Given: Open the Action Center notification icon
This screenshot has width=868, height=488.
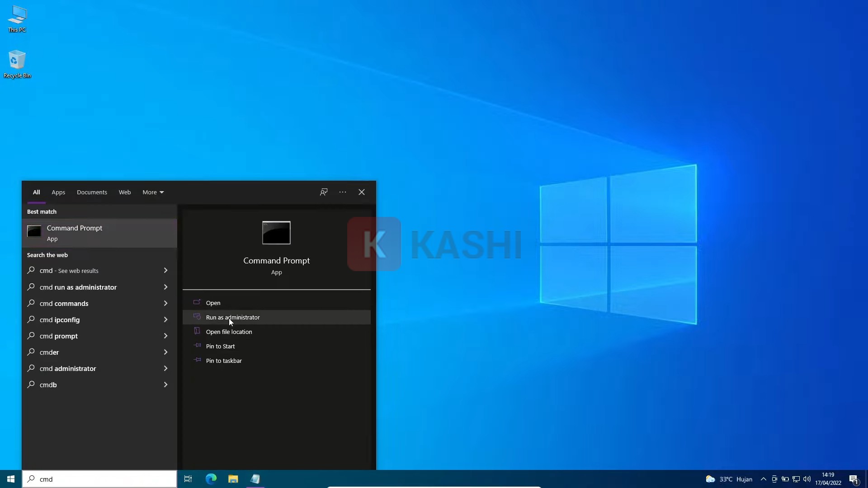Looking at the screenshot, I should click(x=854, y=479).
